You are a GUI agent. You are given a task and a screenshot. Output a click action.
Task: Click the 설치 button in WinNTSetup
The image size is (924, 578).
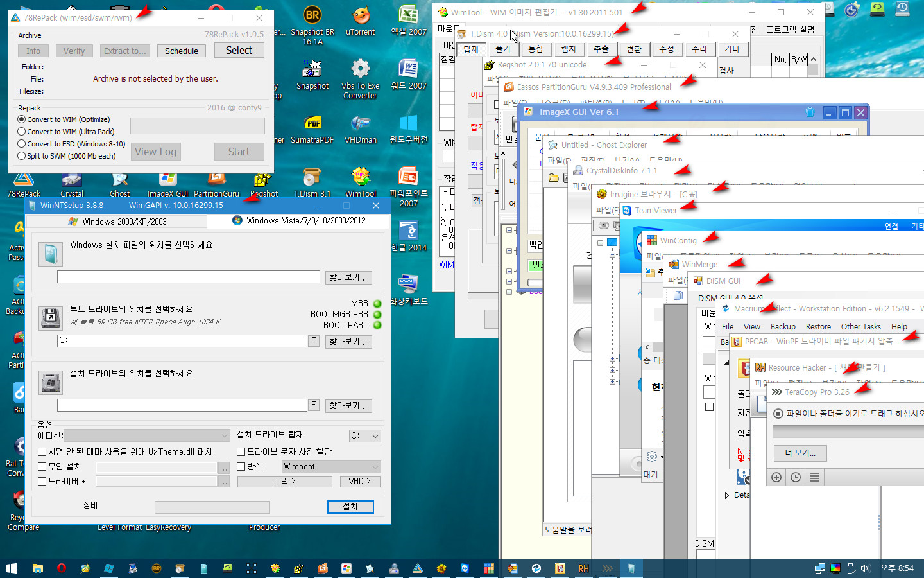point(350,507)
